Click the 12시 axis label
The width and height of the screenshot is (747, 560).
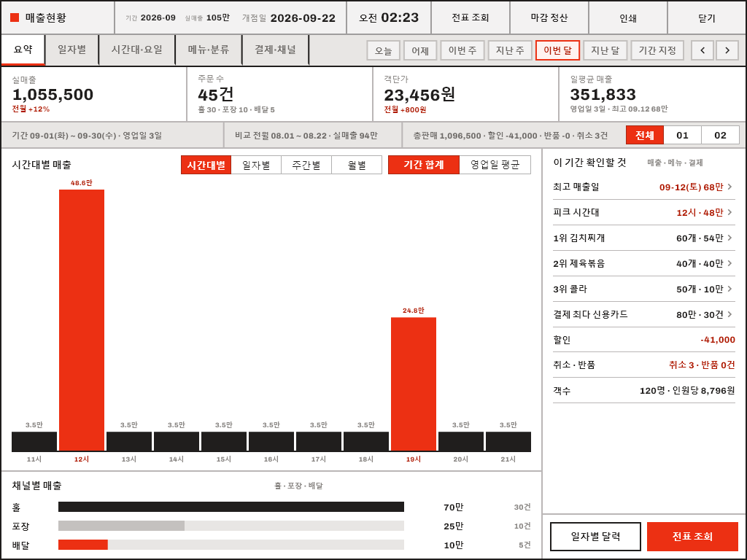point(82,459)
